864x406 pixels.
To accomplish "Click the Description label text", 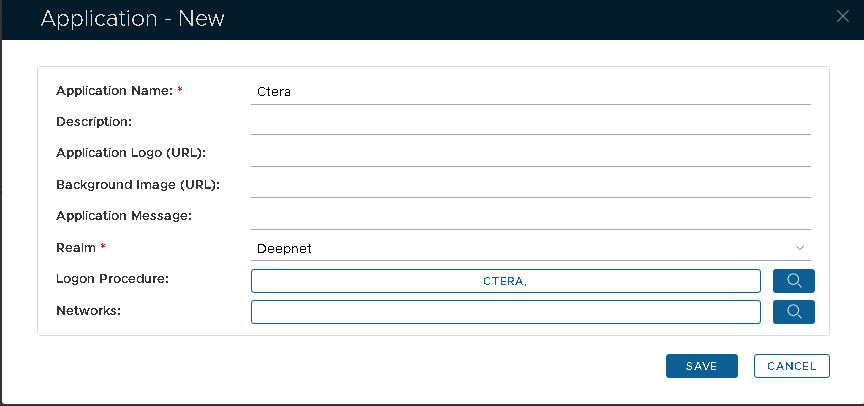I will tap(94, 122).
